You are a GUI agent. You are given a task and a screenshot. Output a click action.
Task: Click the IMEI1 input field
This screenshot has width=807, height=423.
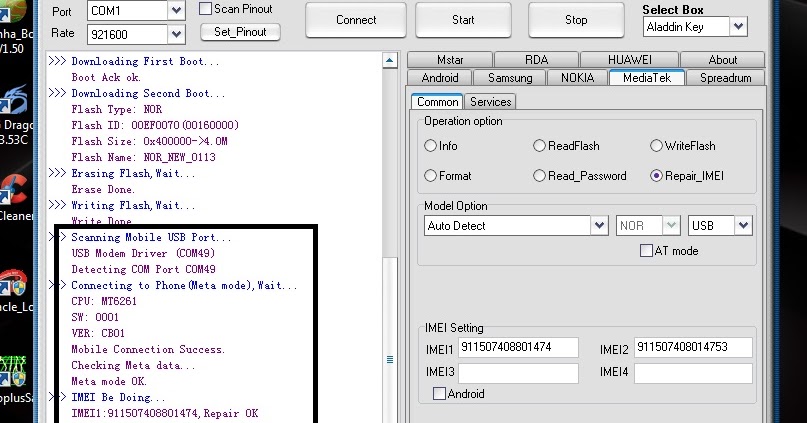click(x=518, y=347)
